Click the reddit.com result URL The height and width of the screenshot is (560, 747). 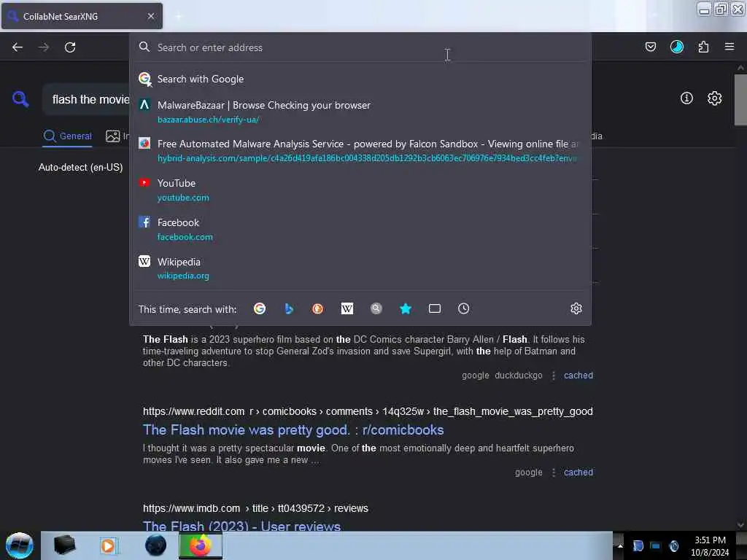tap(368, 411)
